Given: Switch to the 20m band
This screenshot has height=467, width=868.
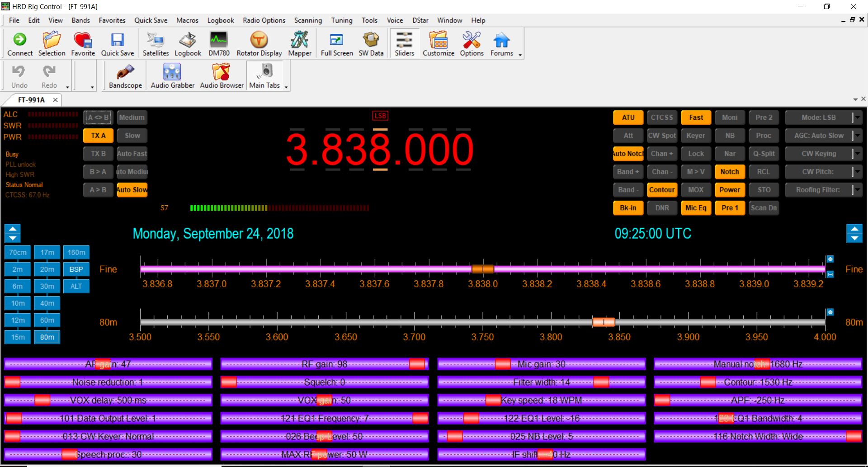Looking at the screenshot, I should click(x=47, y=269).
